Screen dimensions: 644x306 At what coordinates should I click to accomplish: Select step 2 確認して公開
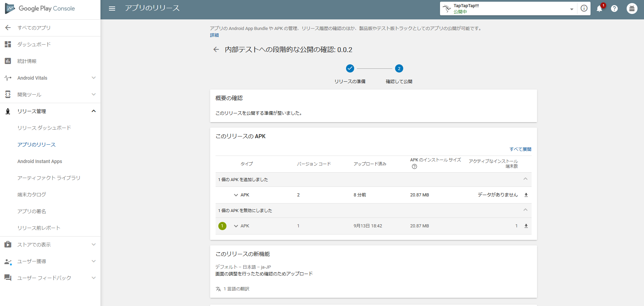[399, 68]
